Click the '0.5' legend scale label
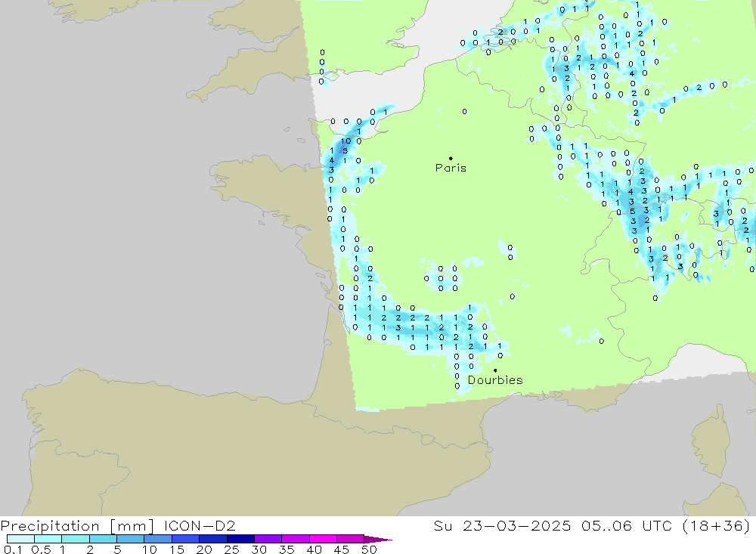756x554 pixels. [42, 549]
